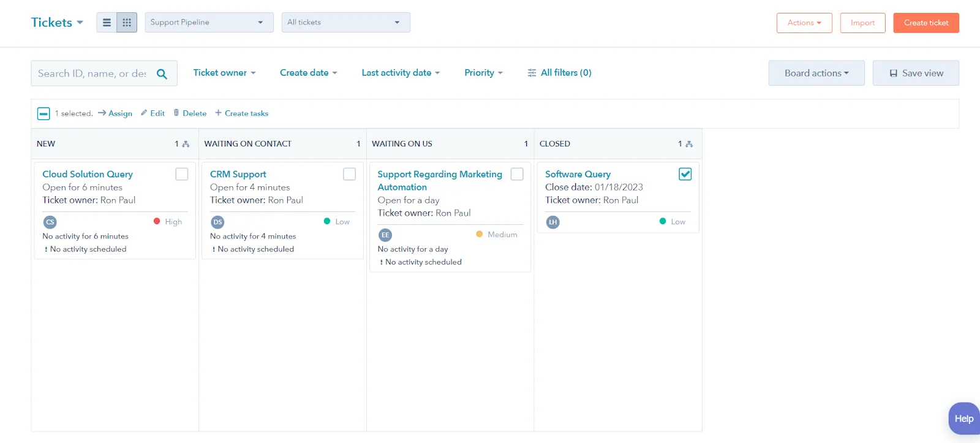Click 'Open for 4 minutes' text
This screenshot has height=443, width=980.
click(x=250, y=187)
